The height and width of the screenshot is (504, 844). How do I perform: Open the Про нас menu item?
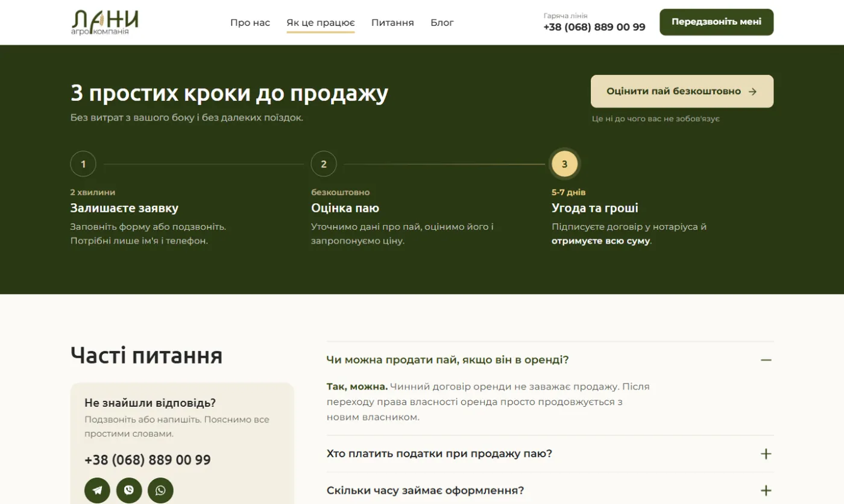pos(250,23)
